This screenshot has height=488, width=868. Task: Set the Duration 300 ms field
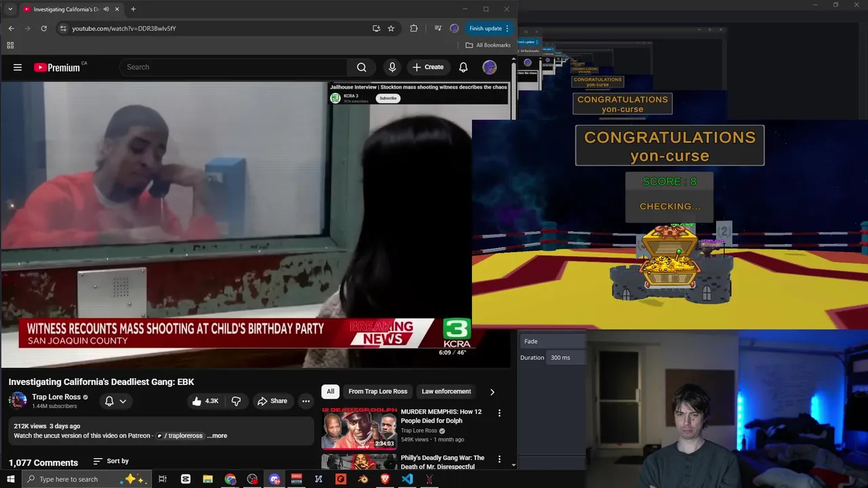[x=567, y=357]
